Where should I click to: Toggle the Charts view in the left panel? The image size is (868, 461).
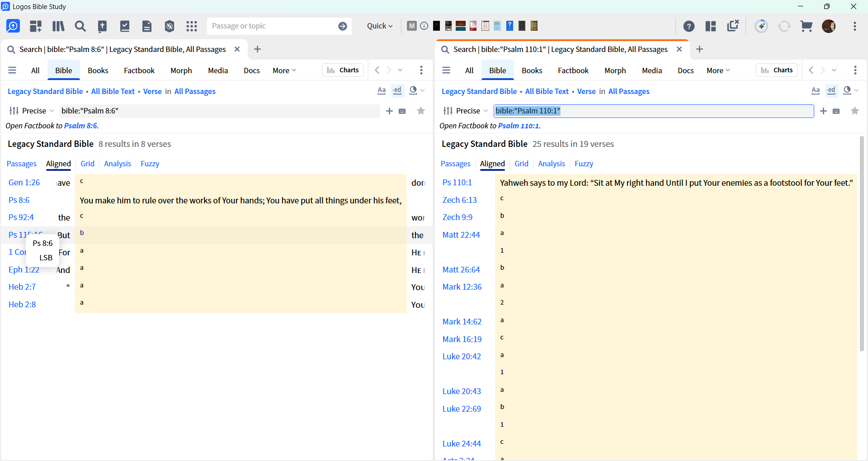343,70
